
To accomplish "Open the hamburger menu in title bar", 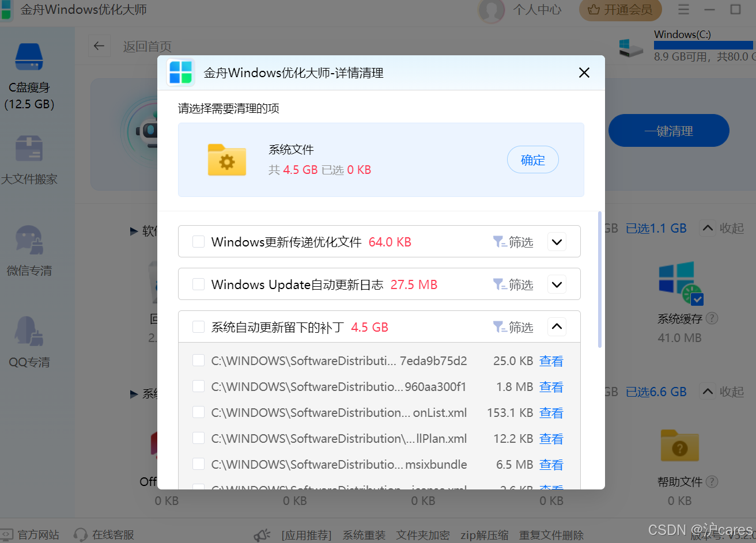I will point(683,10).
